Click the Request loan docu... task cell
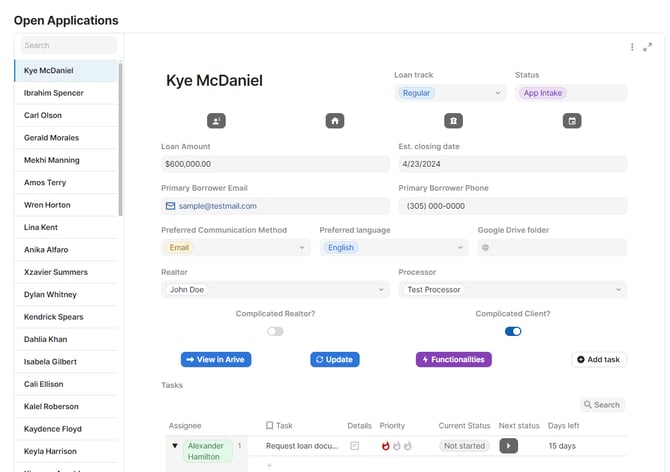 (302, 446)
